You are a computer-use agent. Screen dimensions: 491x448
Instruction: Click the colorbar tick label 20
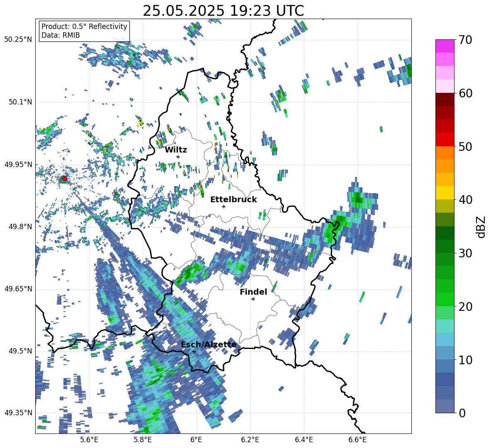pyautogui.click(x=465, y=307)
